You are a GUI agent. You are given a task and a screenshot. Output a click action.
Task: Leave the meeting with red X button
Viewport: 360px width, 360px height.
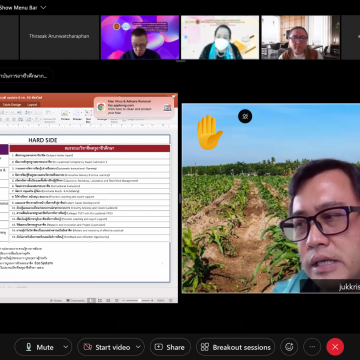tap(335, 347)
